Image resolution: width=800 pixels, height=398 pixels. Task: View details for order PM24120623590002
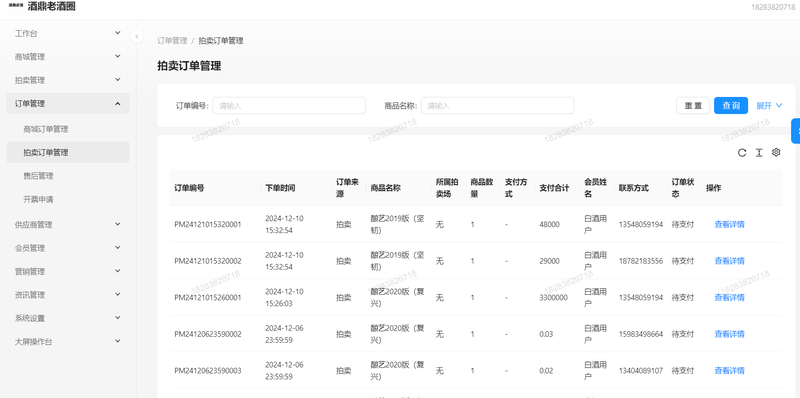coord(729,334)
